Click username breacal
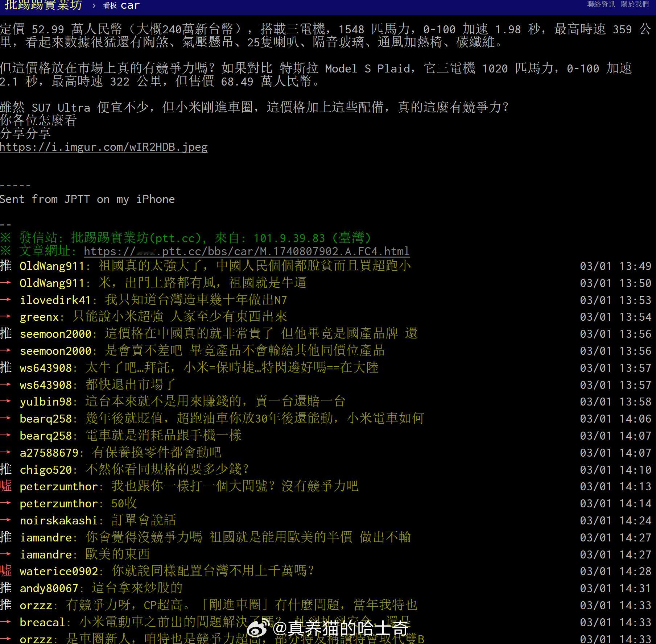The image size is (656, 644). point(42,622)
